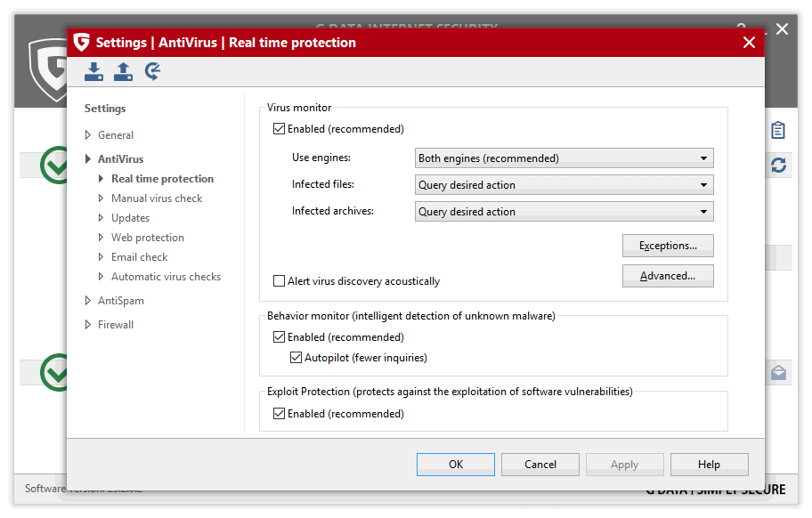This screenshot has height=518, width=812.
Task: Open the Infected files dropdown
Action: (x=564, y=185)
